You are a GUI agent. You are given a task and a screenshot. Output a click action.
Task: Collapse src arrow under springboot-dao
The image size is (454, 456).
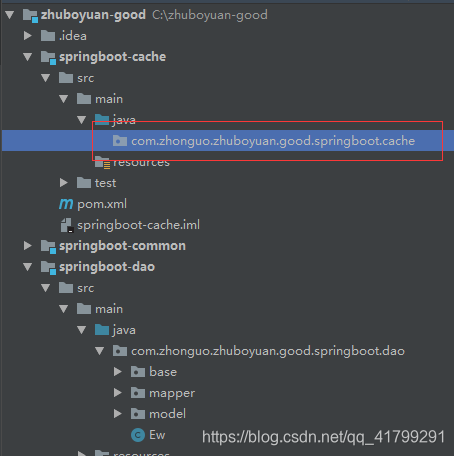coord(46,288)
